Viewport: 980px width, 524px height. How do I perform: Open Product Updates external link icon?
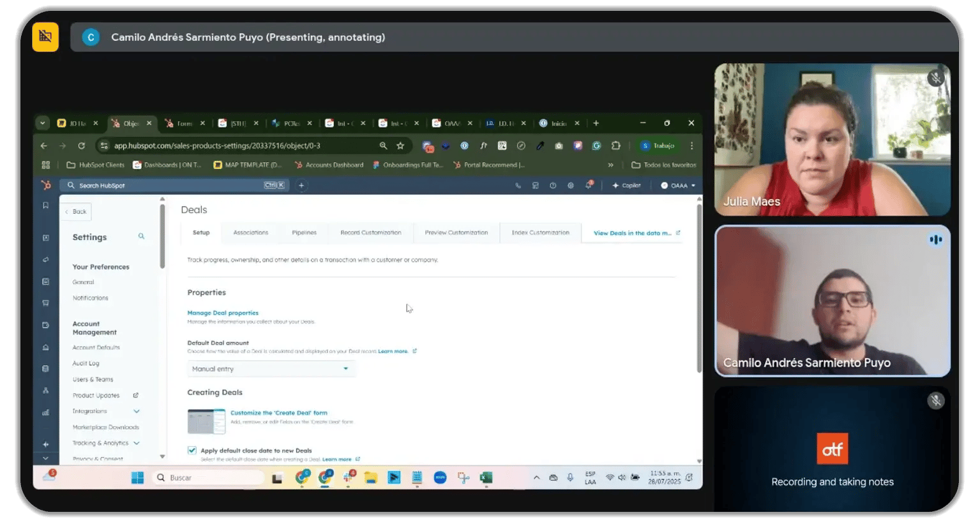point(135,395)
